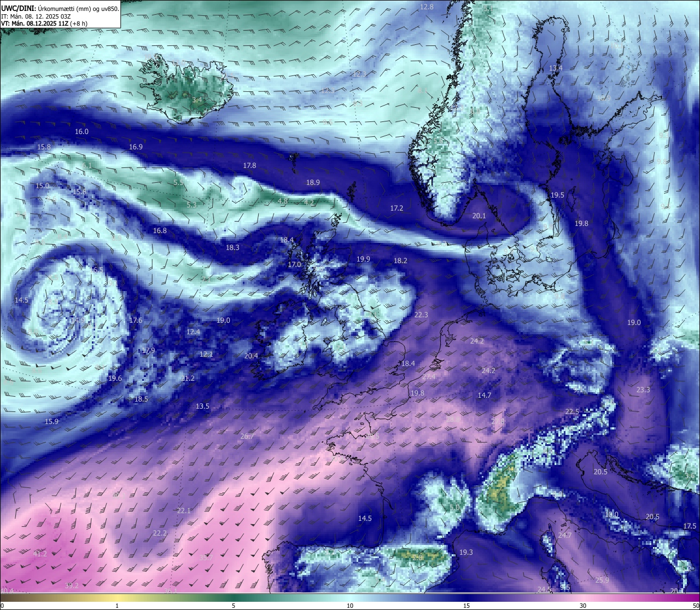Image resolution: width=700 pixels, height=610 pixels.
Task: Click the 12.8 value at top edge
Action: [x=427, y=7]
